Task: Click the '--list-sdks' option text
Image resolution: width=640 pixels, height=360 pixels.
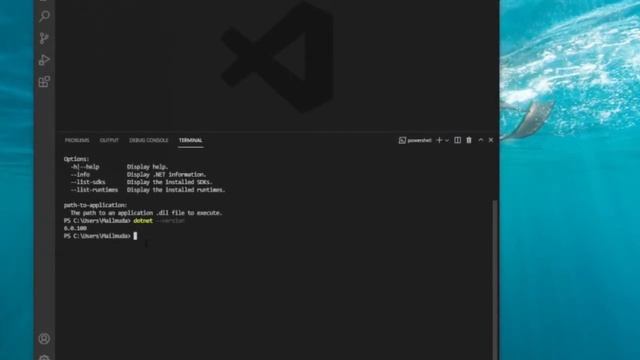Action: pyautogui.click(x=88, y=182)
